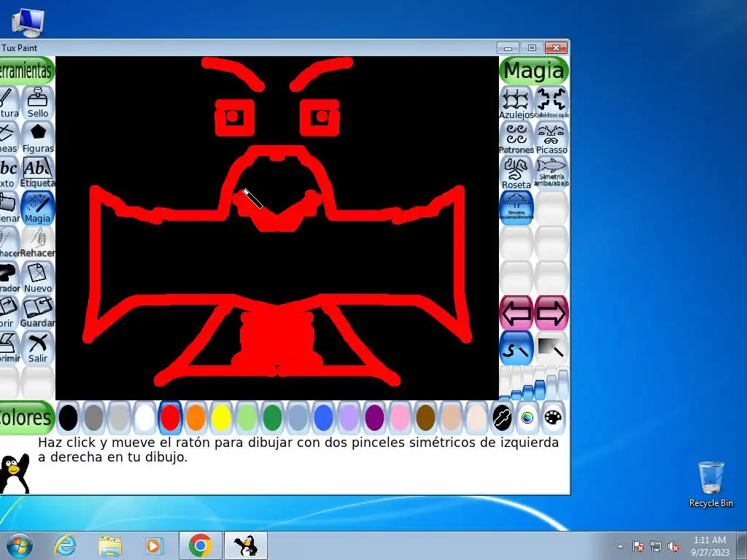Select the Sello stamp tool
The image size is (747, 560).
(x=38, y=103)
